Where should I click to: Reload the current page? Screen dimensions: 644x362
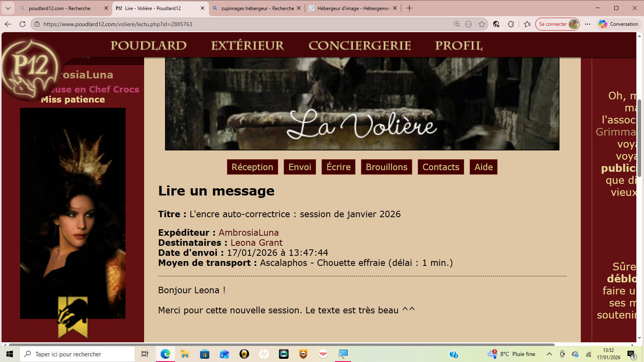click(23, 24)
